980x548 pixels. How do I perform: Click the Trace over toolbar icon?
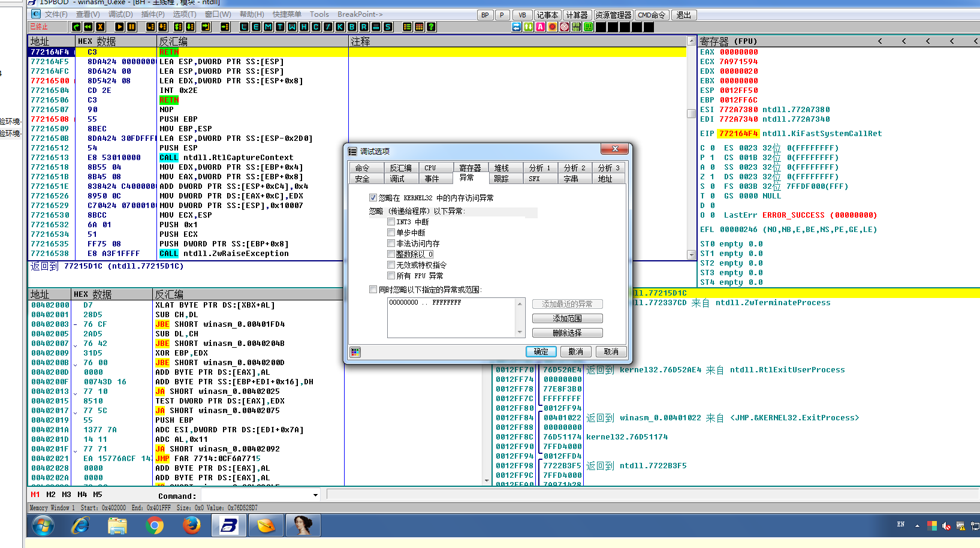coord(190,27)
